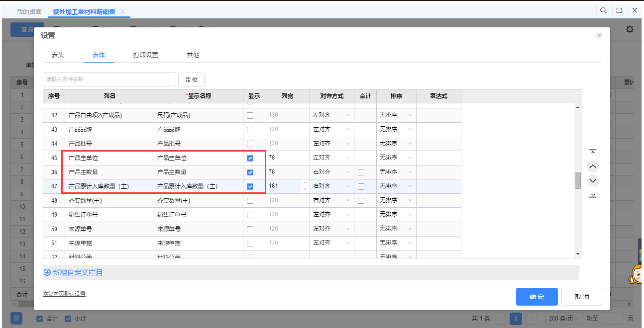Open alignment dropdown for 产品主单位 row
Image resolution: width=644 pixels, height=328 pixels.
click(331, 158)
